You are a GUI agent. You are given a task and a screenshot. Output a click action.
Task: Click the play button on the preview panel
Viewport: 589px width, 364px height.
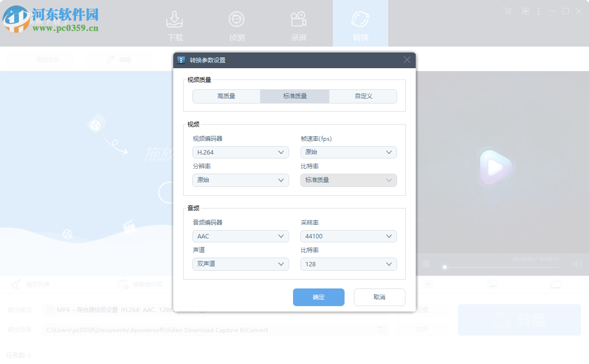pos(494,167)
